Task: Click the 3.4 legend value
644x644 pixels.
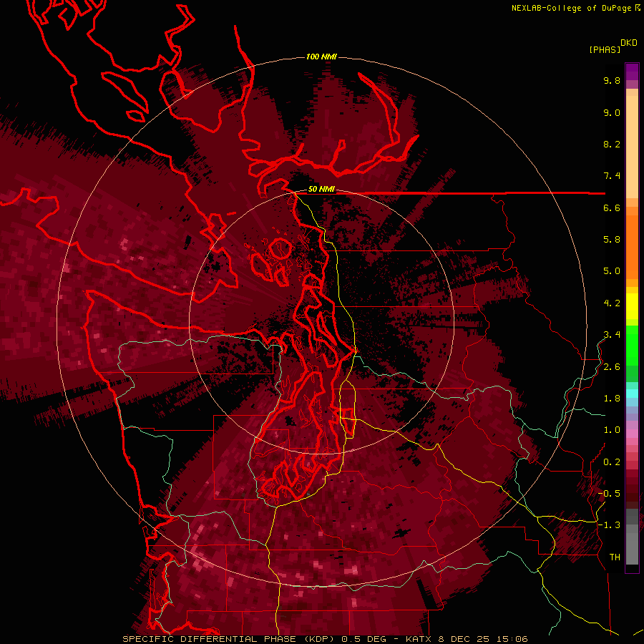Action: 612,335
